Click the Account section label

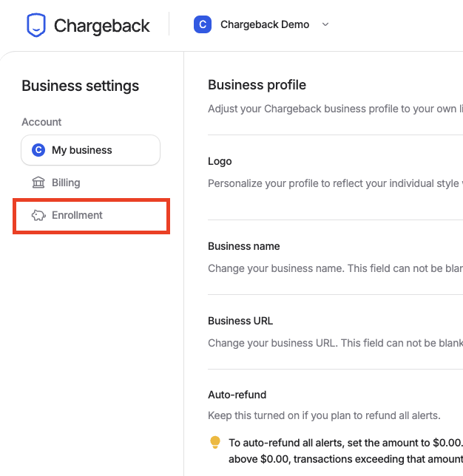(x=41, y=122)
